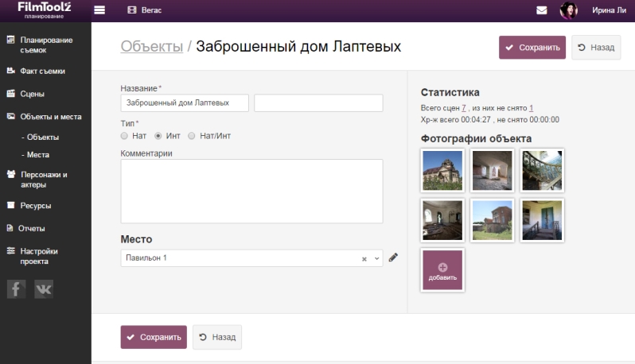Image resolution: width=635 pixels, height=364 pixels.
Task: Open Персонажи и актеры section
Action: (44, 180)
